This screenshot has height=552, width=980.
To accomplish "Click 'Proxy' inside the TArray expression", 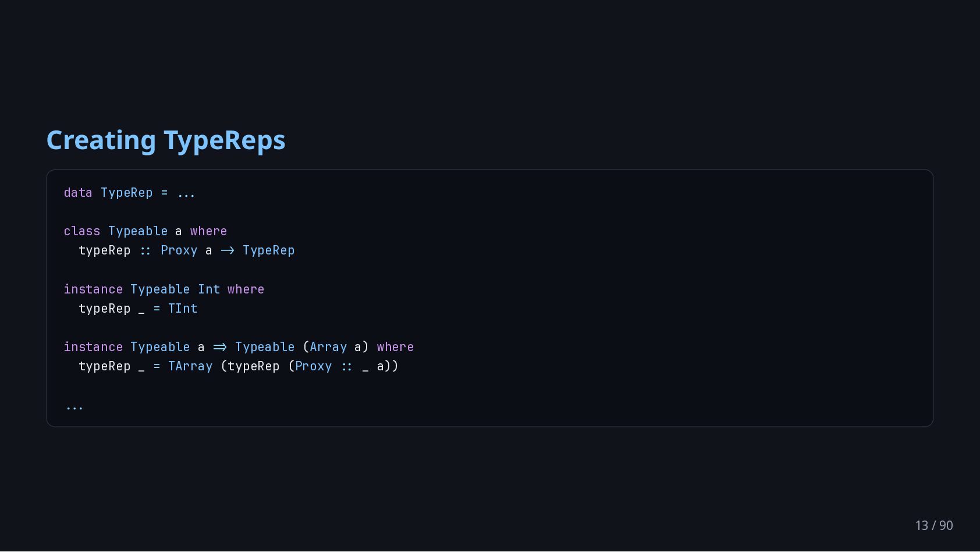I will (314, 366).
